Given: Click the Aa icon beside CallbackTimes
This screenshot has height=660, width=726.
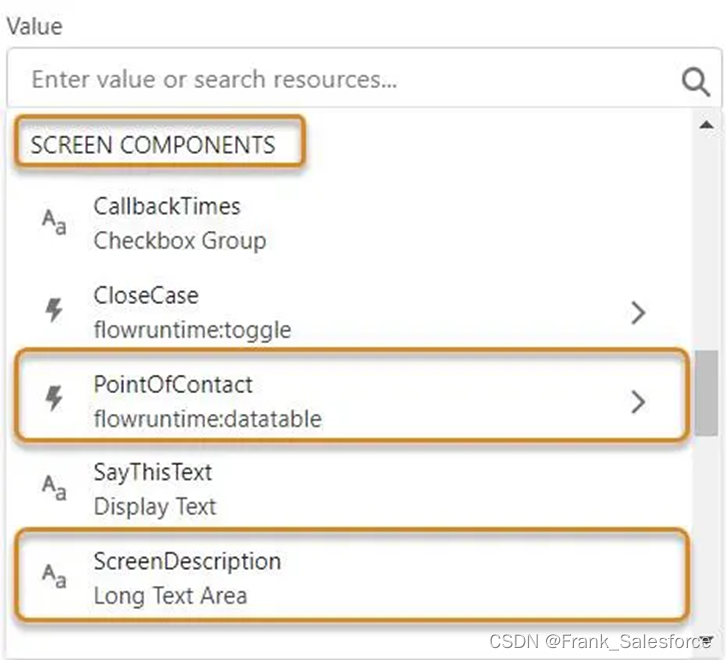Looking at the screenshot, I should click(x=54, y=223).
